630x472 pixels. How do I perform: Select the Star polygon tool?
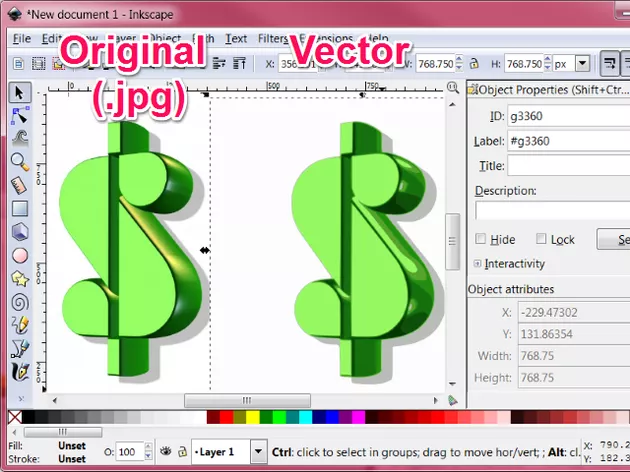[x=19, y=278]
